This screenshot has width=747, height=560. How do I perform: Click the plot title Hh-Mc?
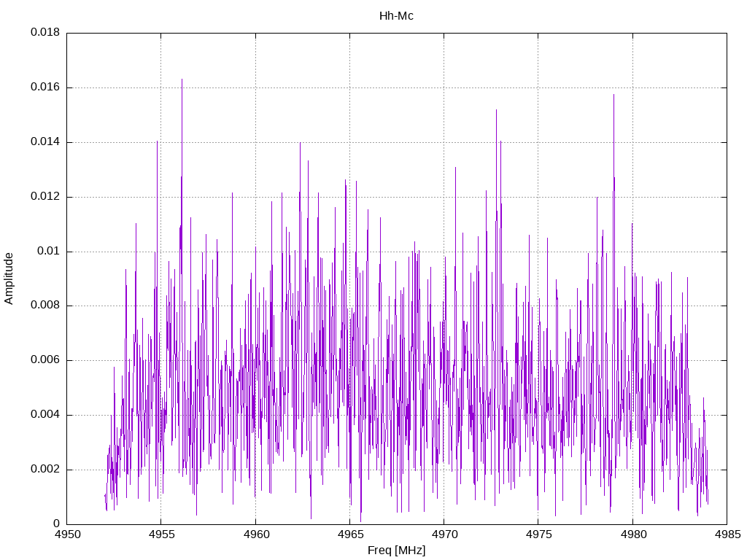click(x=396, y=16)
